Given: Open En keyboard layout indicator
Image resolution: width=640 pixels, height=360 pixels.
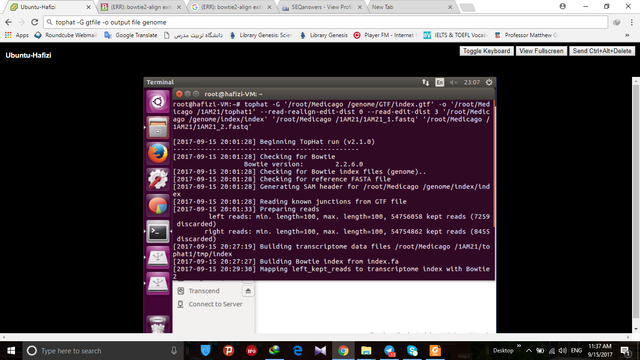Looking at the screenshot, I should 439,82.
